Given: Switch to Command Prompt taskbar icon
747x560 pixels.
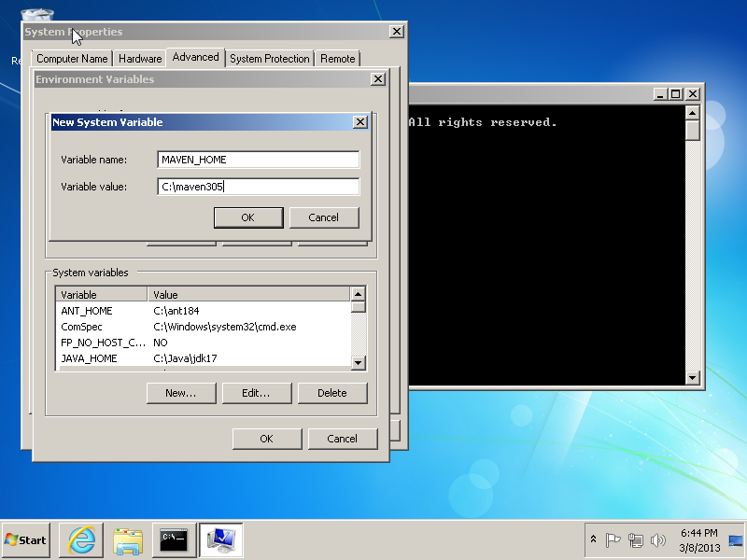Looking at the screenshot, I should coord(174,540).
